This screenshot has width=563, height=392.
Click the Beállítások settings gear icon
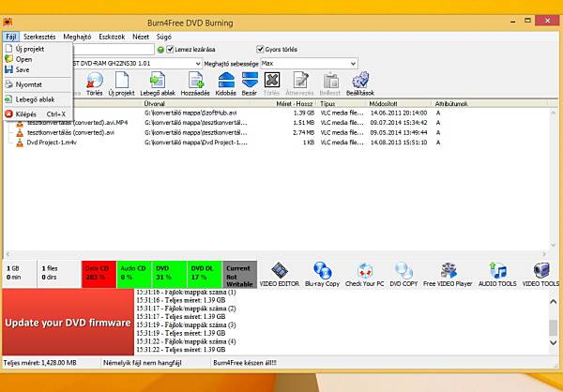tap(360, 81)
